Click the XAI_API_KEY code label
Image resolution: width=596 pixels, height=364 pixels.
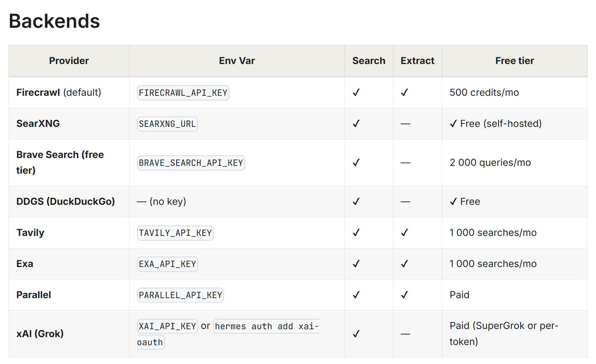coord(167,326)
